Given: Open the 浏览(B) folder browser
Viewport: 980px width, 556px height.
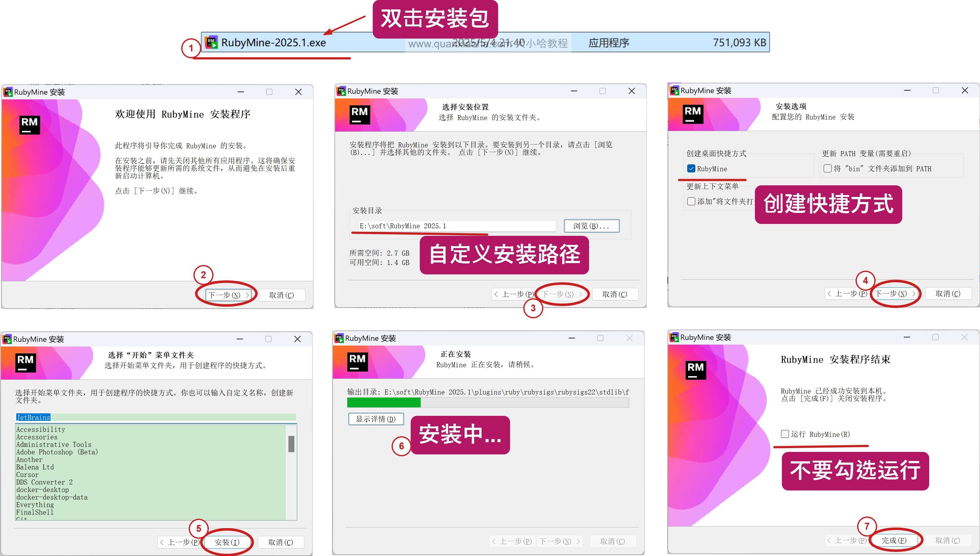Looking at the screenshot, I should [x=591, y=226].
